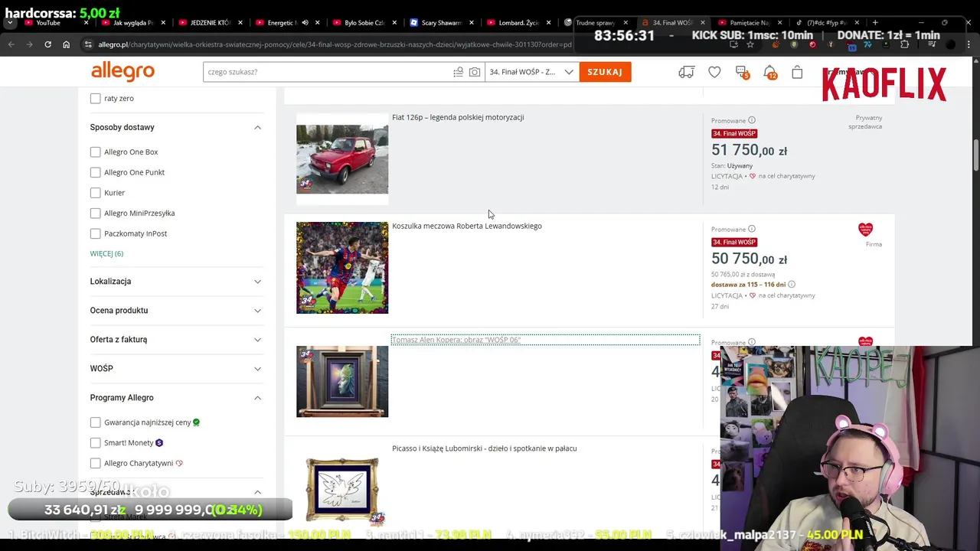Open the 34. Finał WOŚP category dropdown
The height and width of the screenshot is (551, 980).
click(x=531, y=72)
